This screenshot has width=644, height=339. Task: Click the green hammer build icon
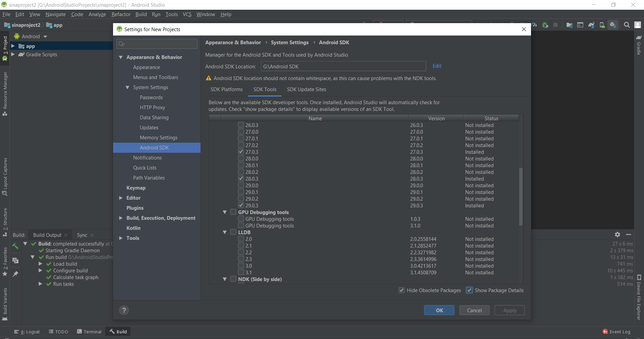click(x=15, y=246)
